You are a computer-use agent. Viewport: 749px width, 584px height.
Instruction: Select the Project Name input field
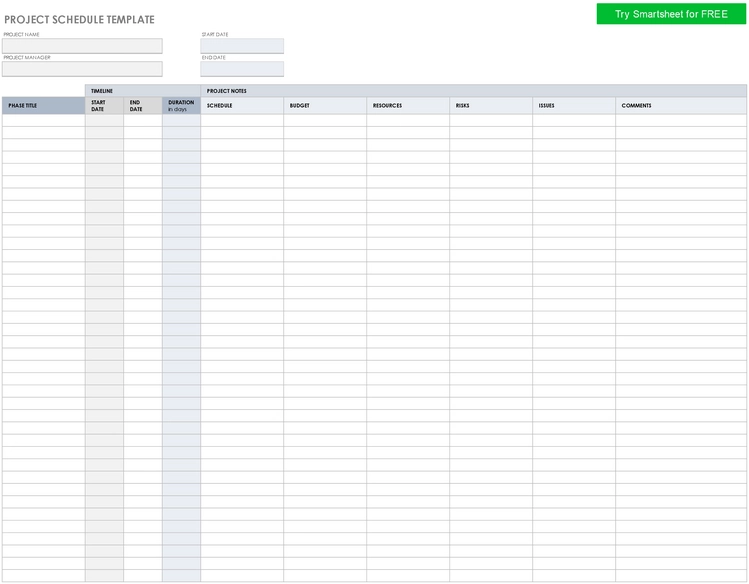[x=82, y=46]
